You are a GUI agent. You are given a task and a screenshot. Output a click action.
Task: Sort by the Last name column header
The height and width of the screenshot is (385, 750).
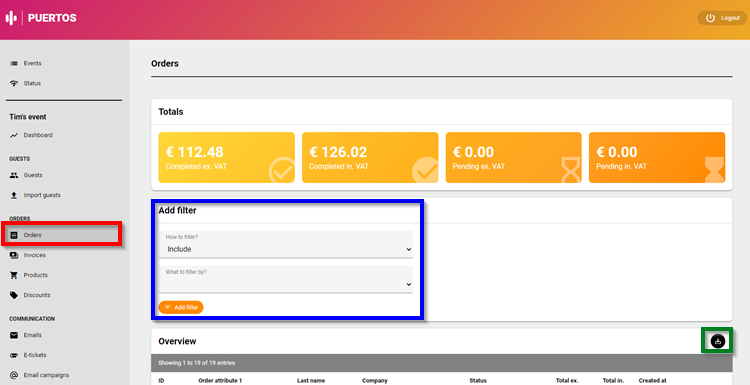311,381
